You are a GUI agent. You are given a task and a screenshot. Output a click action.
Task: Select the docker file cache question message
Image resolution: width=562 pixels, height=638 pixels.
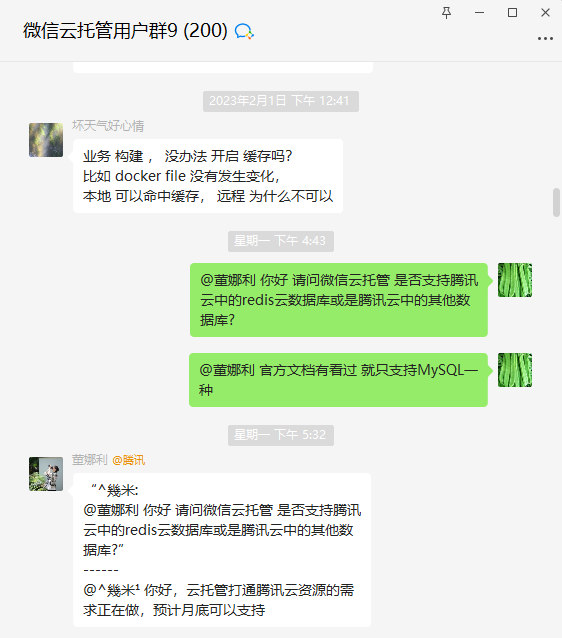tap(208, 176)
